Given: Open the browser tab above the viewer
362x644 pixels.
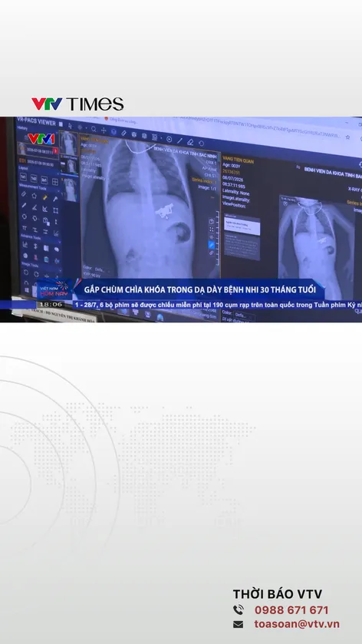Looking at the screenshot, I should click(x=121, y=121).
